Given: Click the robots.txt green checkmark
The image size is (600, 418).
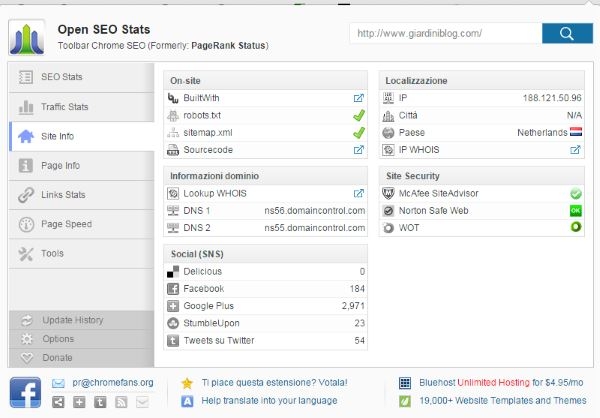Looking at the screenshot, I should coord(359,115).
